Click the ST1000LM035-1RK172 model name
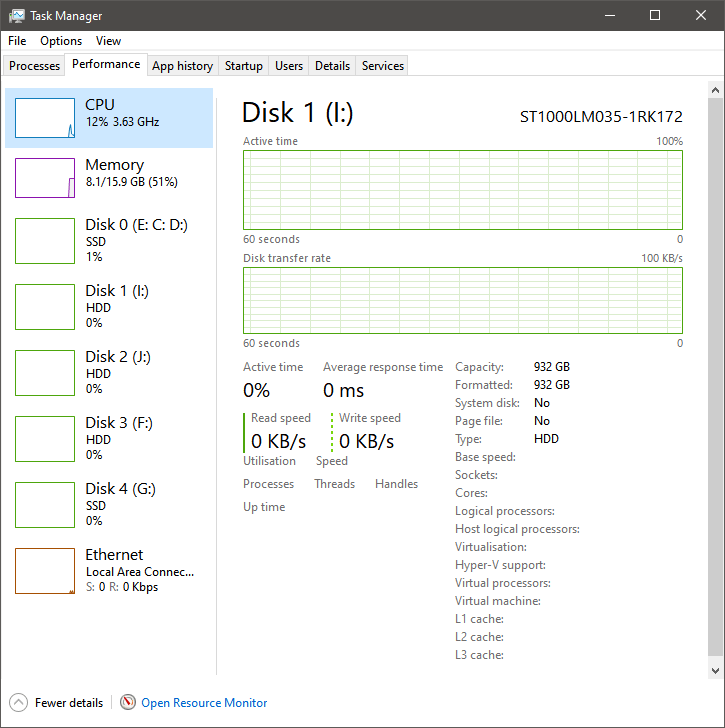The height and width of the screenshot is (728, 725). (x=601, y=117)
